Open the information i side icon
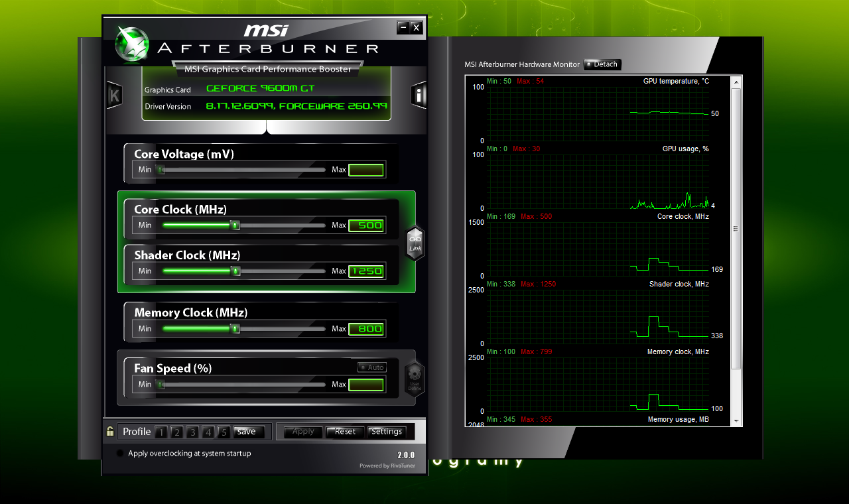The width and height of the screenshot is (849, 504). [419, 95]
